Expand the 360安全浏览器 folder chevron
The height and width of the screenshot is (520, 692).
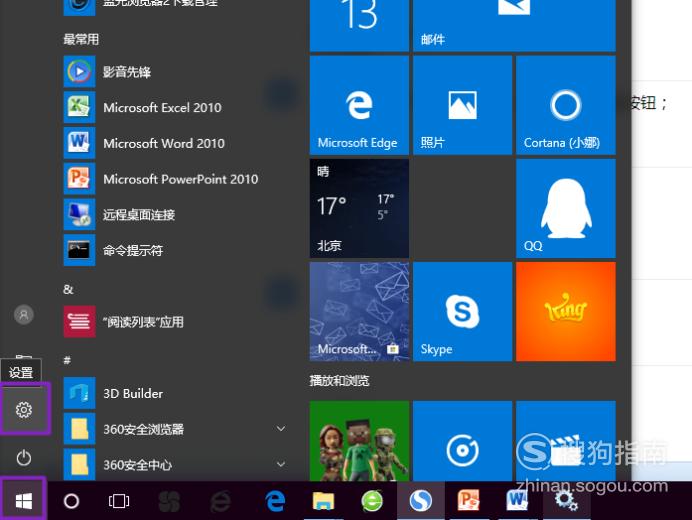[x=281, y=429]
